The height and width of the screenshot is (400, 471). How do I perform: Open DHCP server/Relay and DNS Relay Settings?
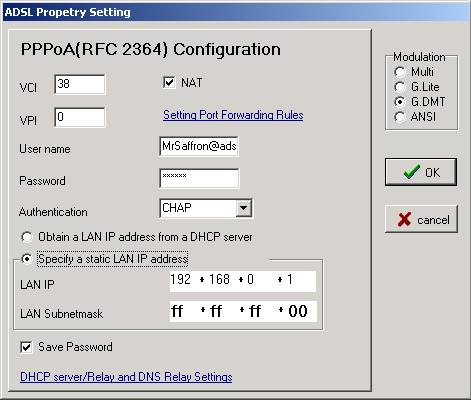point(126,377)
